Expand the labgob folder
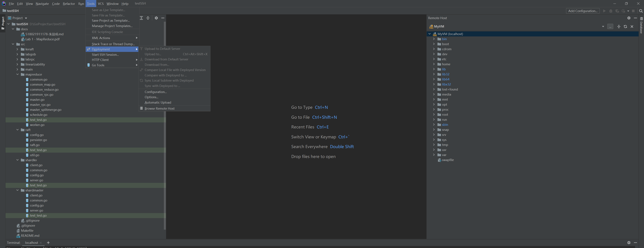The height and width of the screenshot is (248, 644). (x=17, y=54)
